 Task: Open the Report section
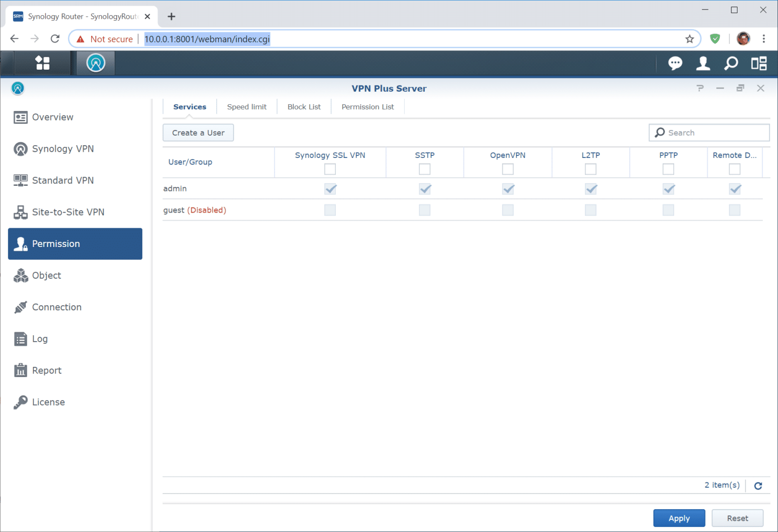pyautogui.click(x=75, y=371)
